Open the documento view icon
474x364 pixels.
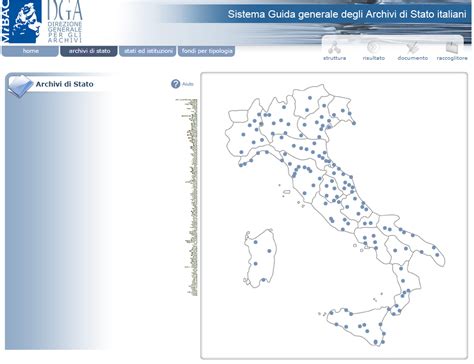click(x=412, y=47)
